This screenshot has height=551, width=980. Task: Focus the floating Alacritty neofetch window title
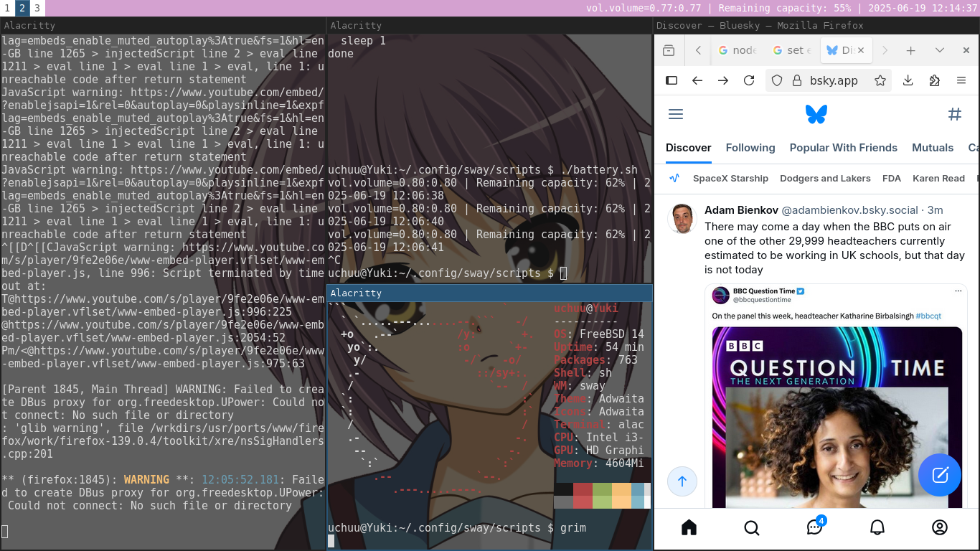(489, 293)
